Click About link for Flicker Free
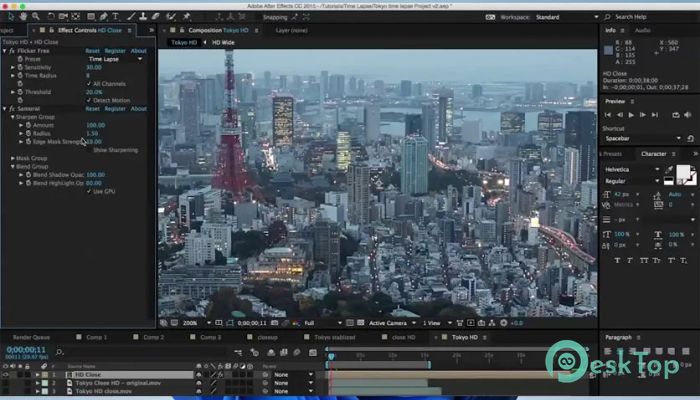 pos(138,51)
